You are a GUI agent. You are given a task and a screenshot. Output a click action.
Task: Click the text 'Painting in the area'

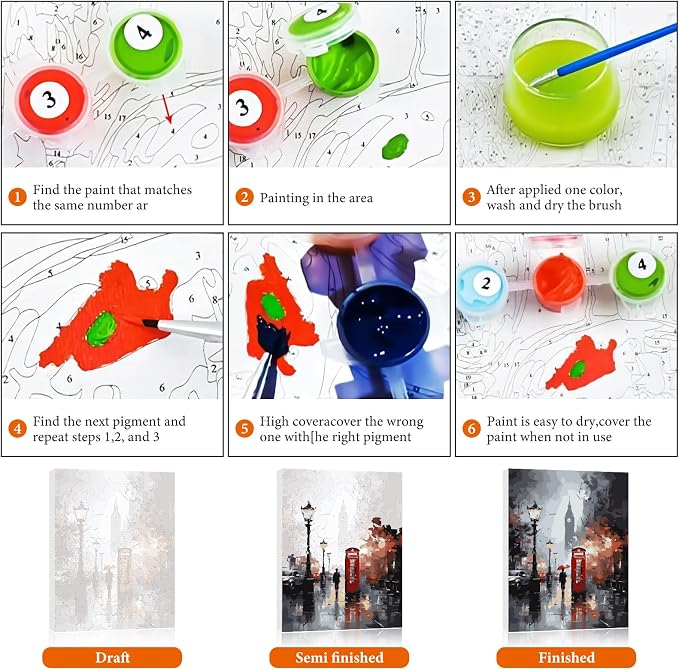point(316,198)
